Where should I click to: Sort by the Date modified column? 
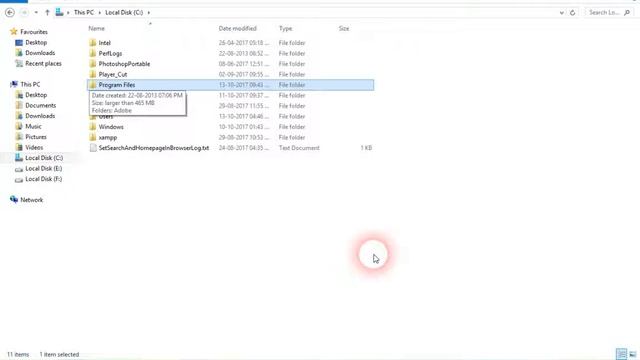point(238,29)
